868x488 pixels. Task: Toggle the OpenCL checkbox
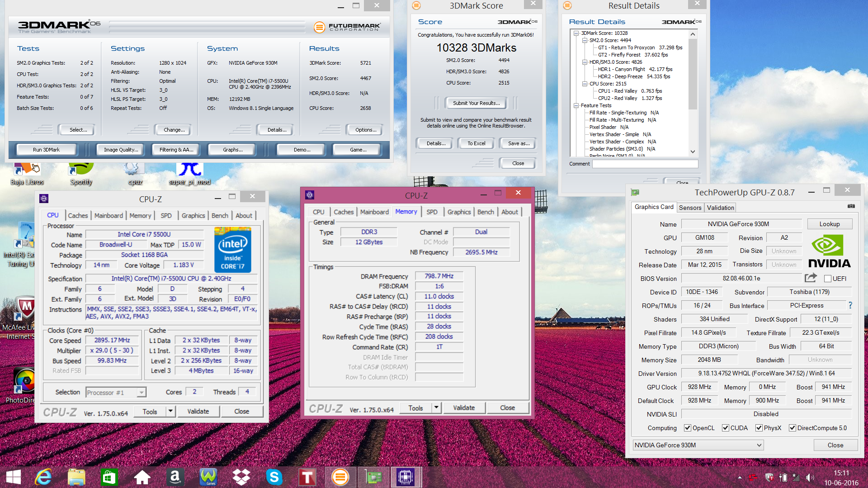(688, 428)
